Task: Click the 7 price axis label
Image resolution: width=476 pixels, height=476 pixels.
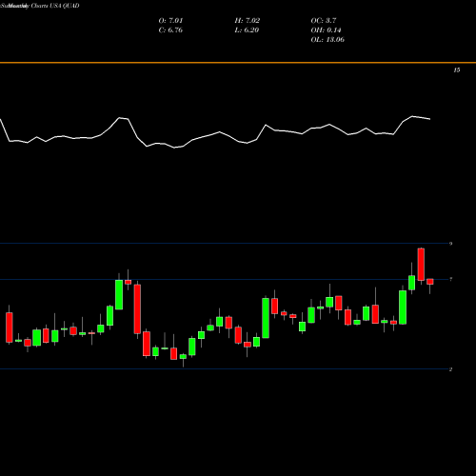Action: point(450,279)
